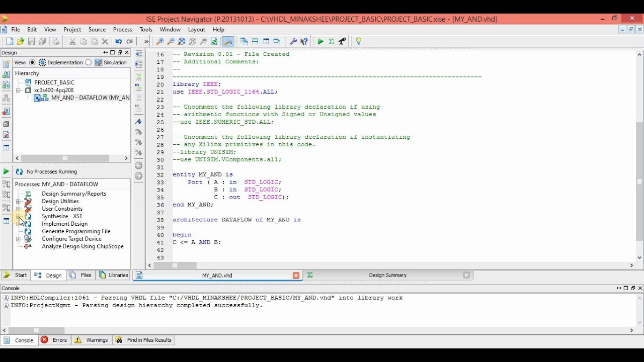Image resolution: width=644 pixels, height=362 pixels.
Task: Open the Tools menu
Action: point(146,30)
